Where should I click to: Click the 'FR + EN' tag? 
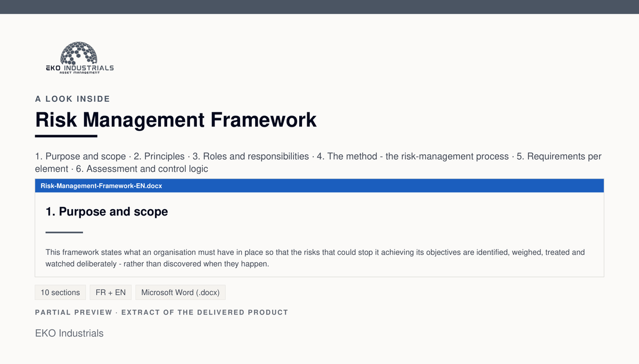[111, 293]
